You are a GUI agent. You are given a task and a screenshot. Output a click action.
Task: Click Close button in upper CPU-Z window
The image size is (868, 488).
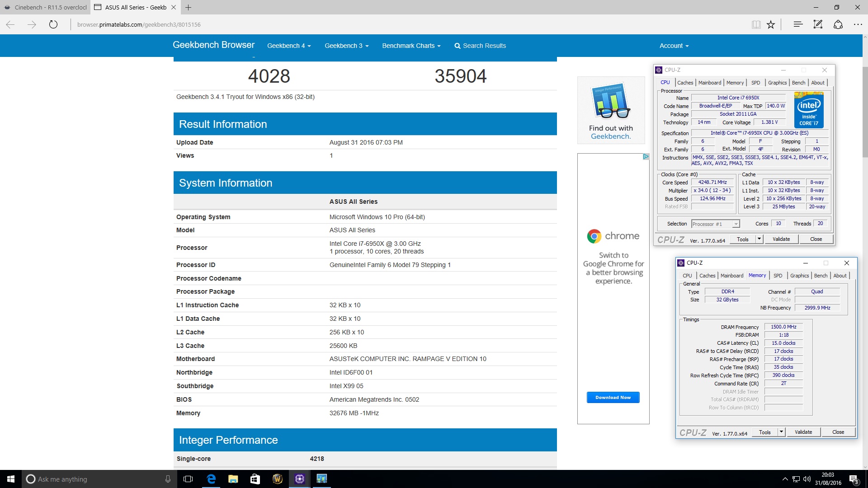click(816, 239)
